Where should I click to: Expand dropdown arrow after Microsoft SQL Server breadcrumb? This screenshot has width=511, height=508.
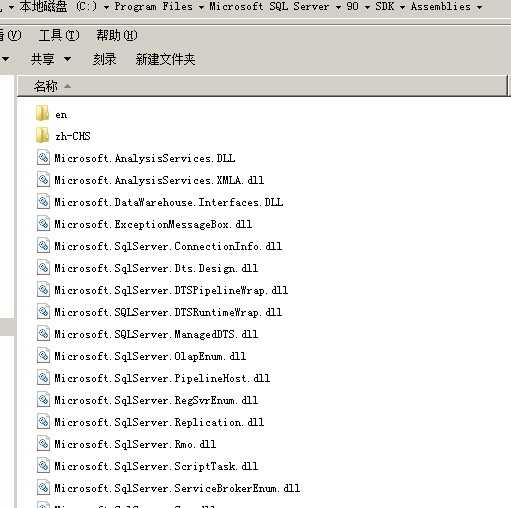[338, 7]
